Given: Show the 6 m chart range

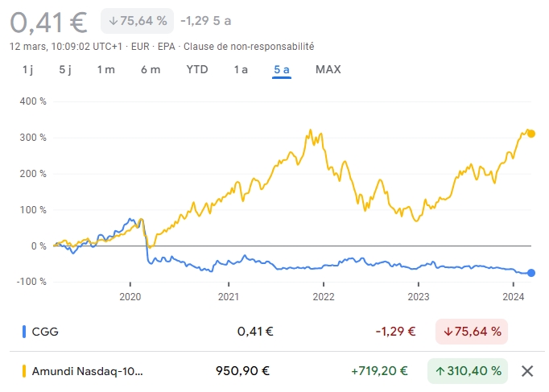Looking at the screenshot, I should coord(151,69).
